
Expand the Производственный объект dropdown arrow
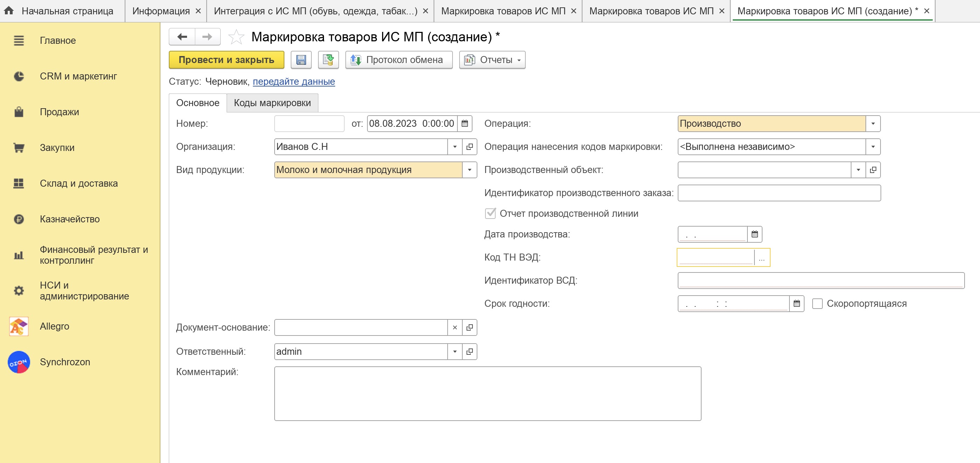(858, 170)
